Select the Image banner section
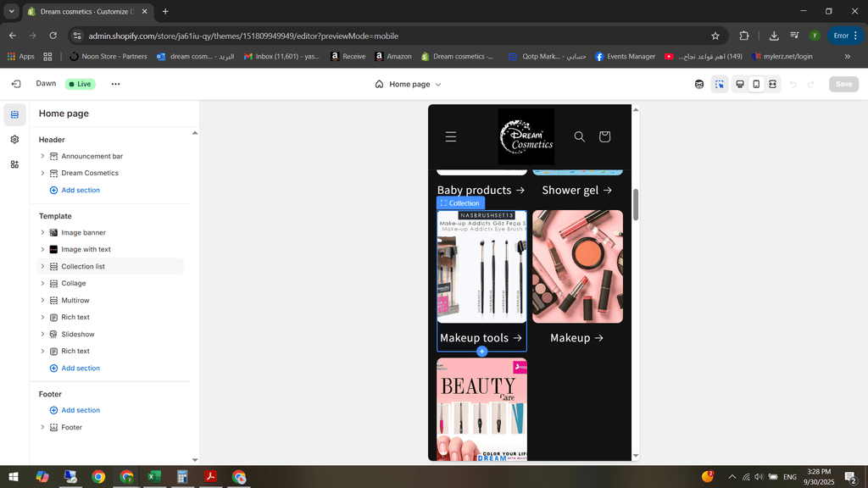The width and height of the screenshot is (868, 488). [x=83, y=232]
